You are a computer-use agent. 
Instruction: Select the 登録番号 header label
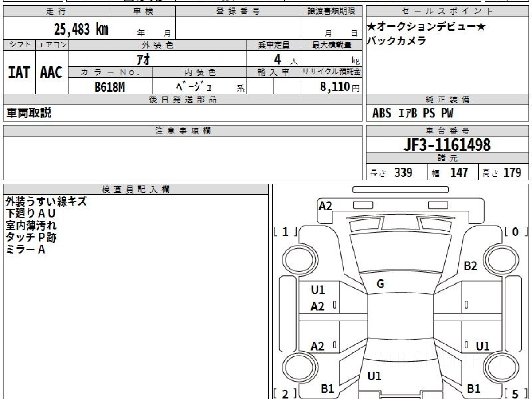click(238, 12)
